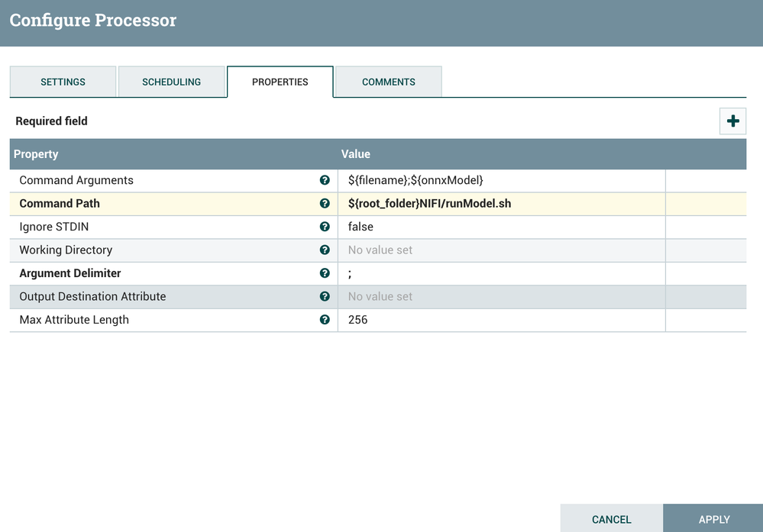
Task: Click Max Attribute Length help icon
Action: point(325,320)
